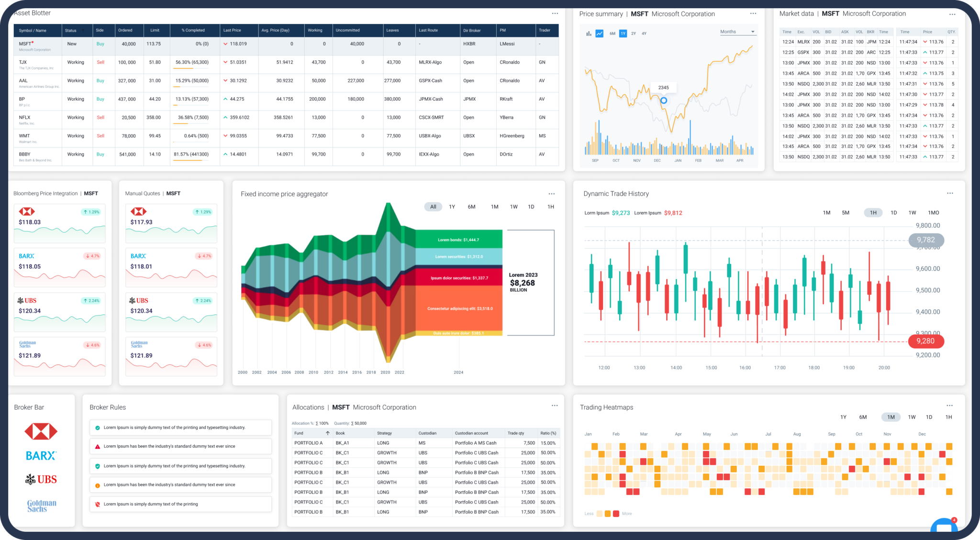Open Asset Blotter three-dot options menu
980x540 pixels.
point(555,13)
